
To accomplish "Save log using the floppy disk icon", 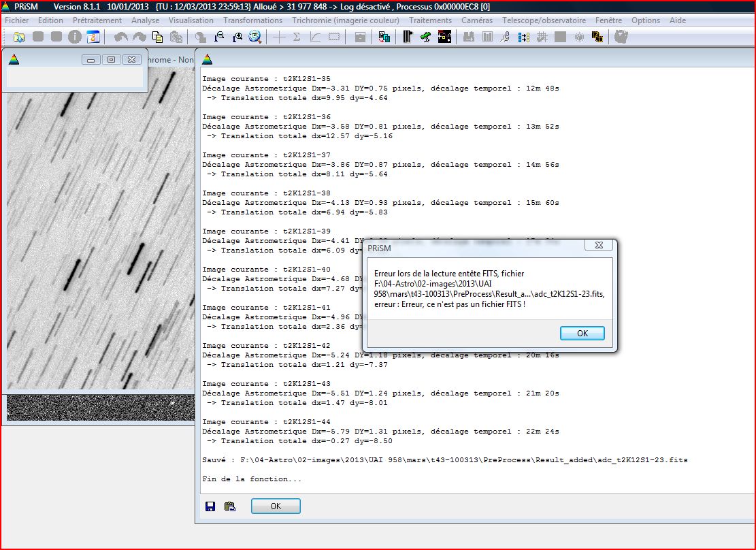I will click(210, 506).
